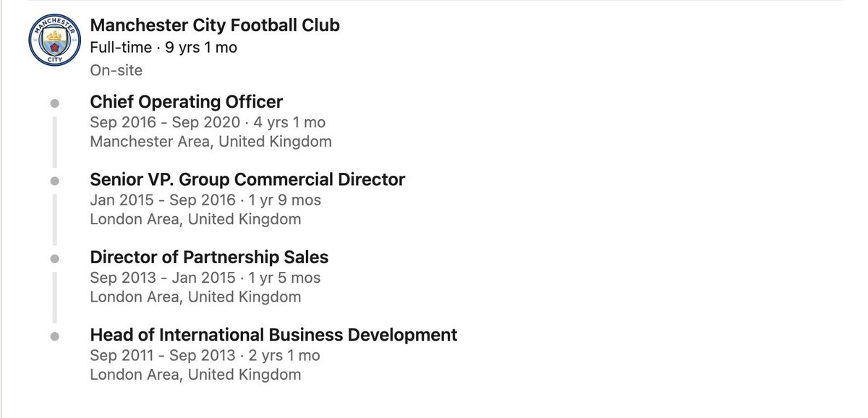Click the timeline dot beside Director of Partnership Sales
868x418 pixels.
pos(54,259)
